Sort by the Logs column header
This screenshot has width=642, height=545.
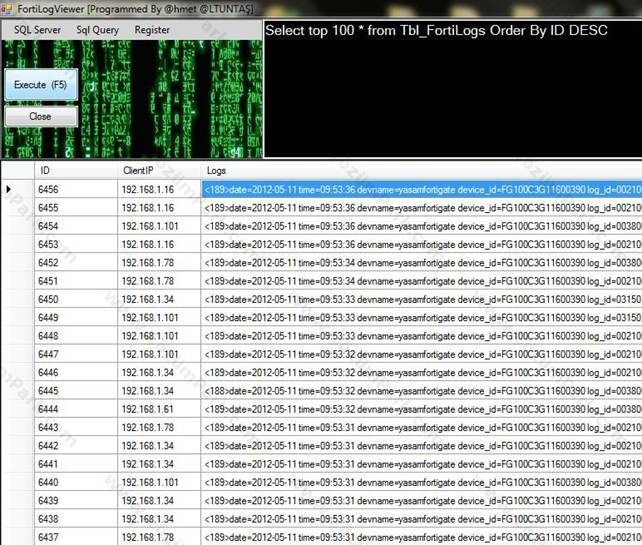pos(421,170)
